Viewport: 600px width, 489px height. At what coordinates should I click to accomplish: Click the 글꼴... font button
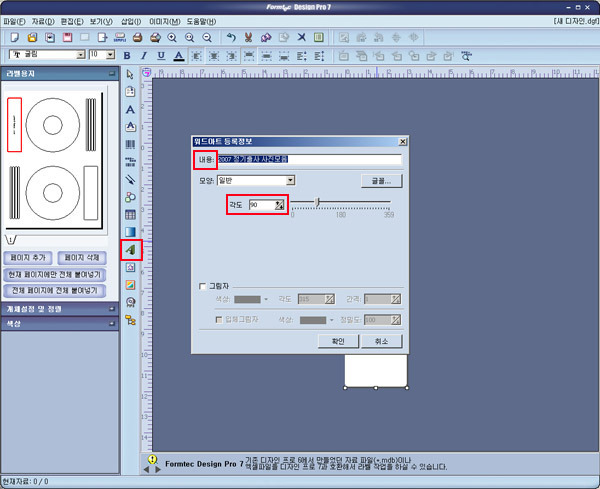pos(381,181)
